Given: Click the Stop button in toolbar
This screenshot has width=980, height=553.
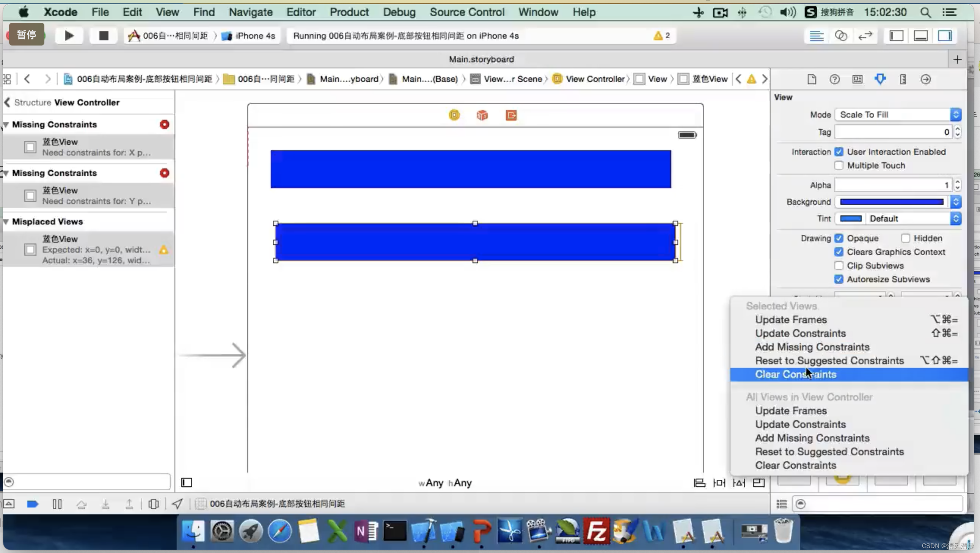Looking at the screenshot, I should 104,35.
